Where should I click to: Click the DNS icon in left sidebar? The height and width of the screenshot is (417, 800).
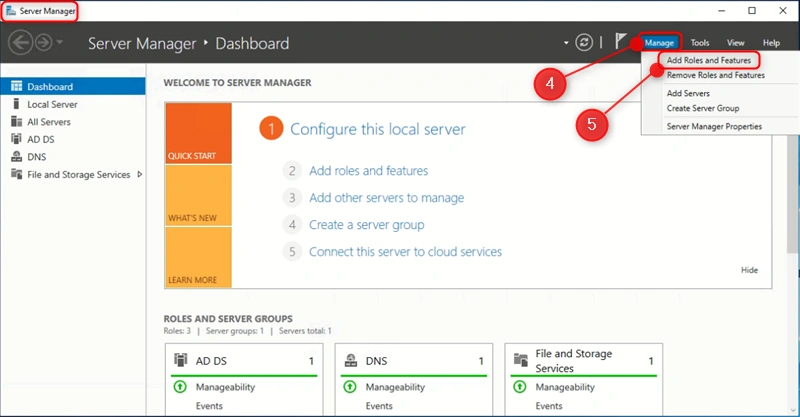click(x=16, y=157)
